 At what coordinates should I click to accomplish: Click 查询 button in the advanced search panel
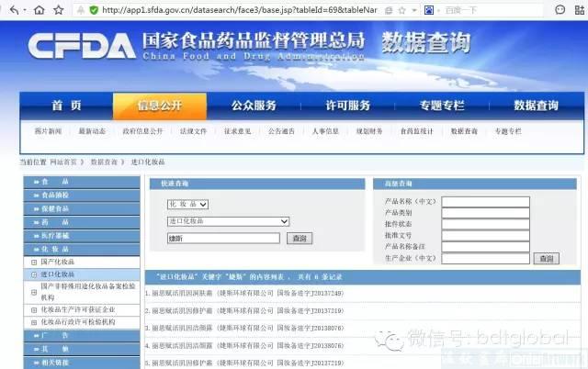tap(546, 258)
